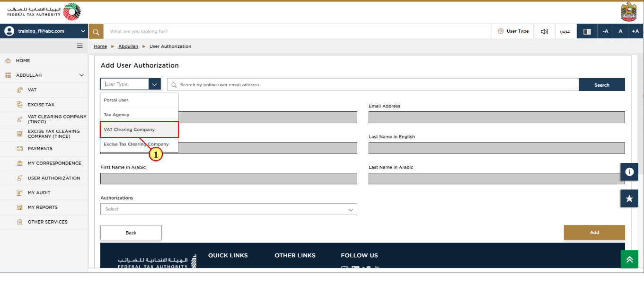
Task: Decrease font size with -A
Action: [605, 32]
